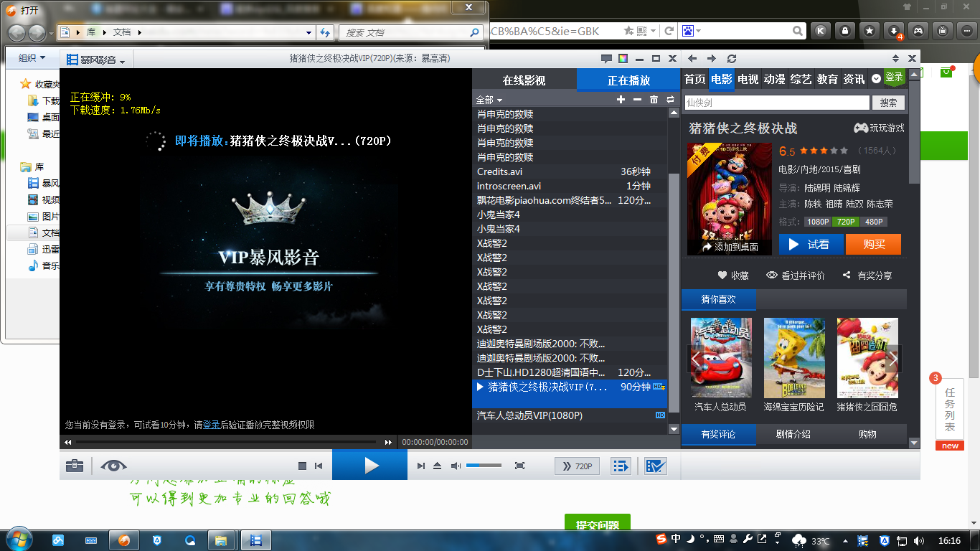
Task: Open the 组织 dropdown in the file dialog
Action: 32,58
